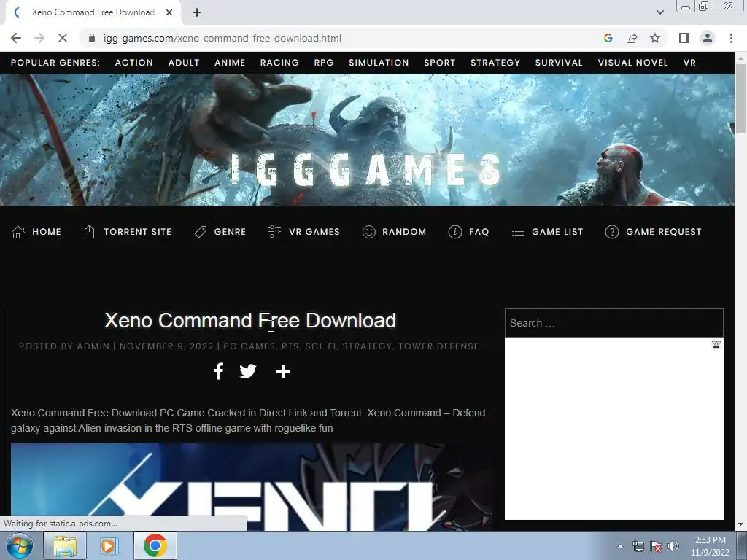
Task: Select the Xeno Command Free Download tab
Action: (x=93, y=12)
